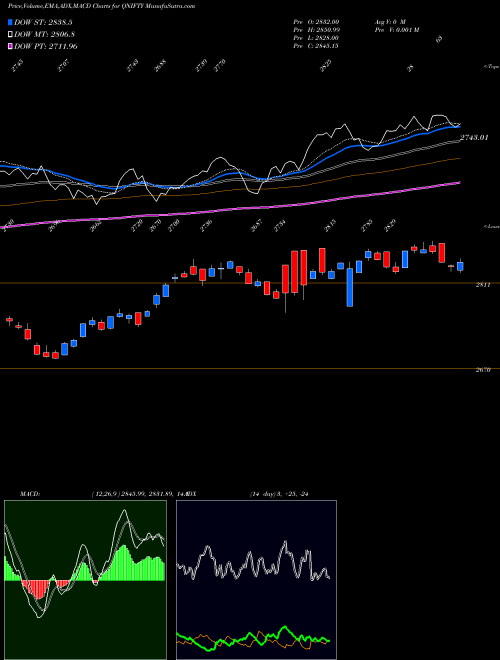Click the 2670 horizontal support line

pyautogui.click(x=250, y=368)
